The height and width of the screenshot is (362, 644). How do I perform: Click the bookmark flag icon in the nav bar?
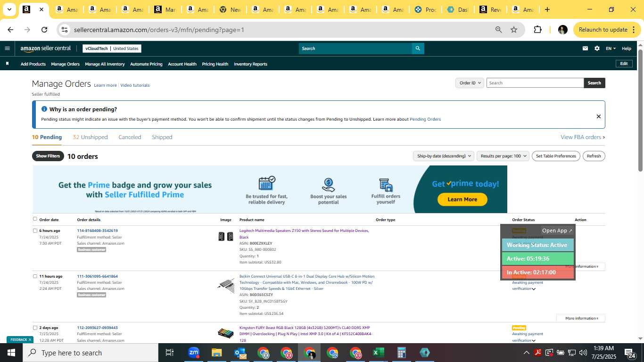point(7,64)
